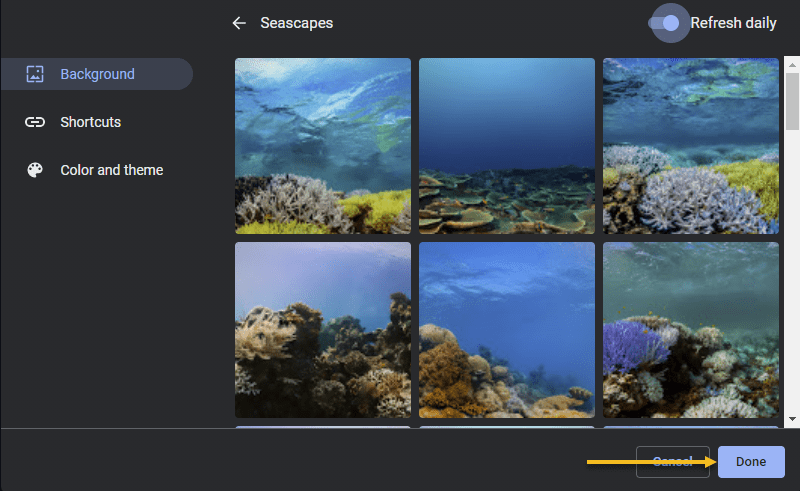This screenshot has height=491, width=800.
Task: Choose the top-middle deep blue reef image
Action: pyautogui.click(x=507, y=146)
